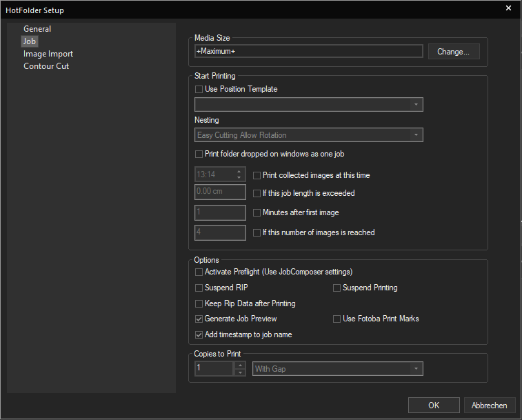The height and width of the screenshot is (420, 522).
Task: Check the Suspend RIP option
Action: click(x=199, y=288)
